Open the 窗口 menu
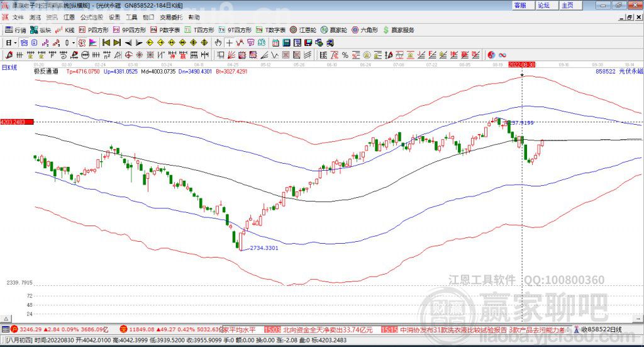This screenshot has height=347, width=644. 148,17
